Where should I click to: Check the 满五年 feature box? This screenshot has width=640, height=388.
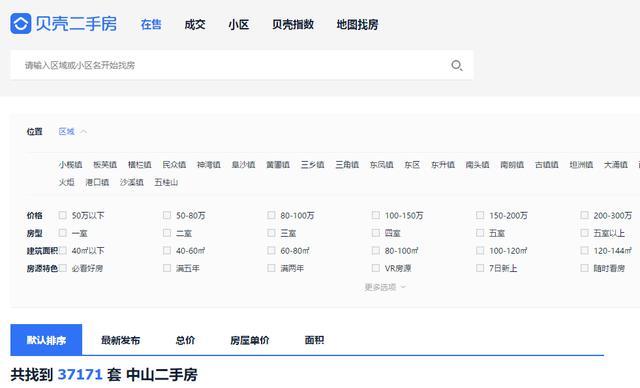(167, 268)
